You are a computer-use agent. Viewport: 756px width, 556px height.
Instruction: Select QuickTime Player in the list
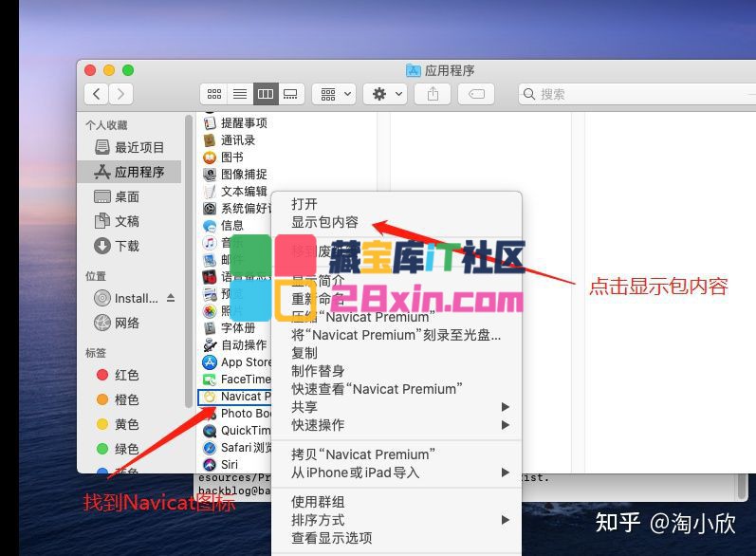pos(235,430)
